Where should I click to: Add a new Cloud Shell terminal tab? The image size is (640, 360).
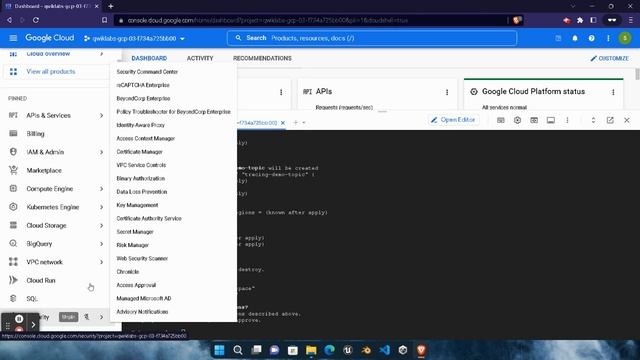296,122
